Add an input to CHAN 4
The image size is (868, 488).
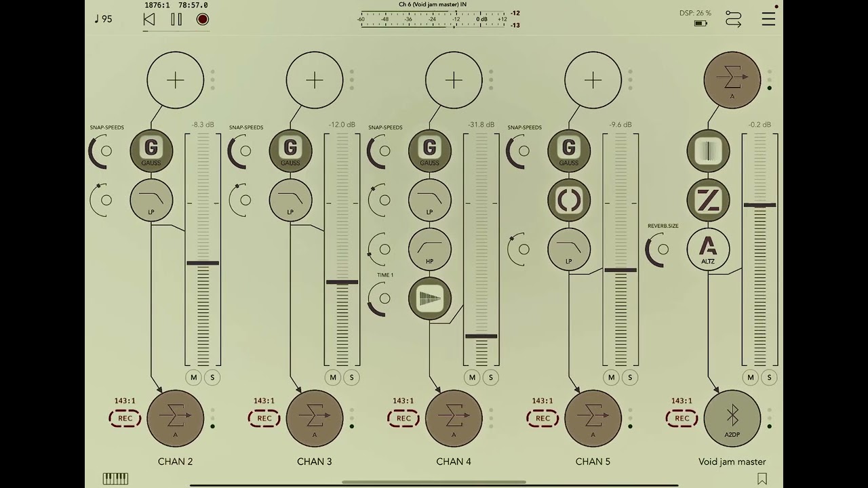click(x=454, y=81)
